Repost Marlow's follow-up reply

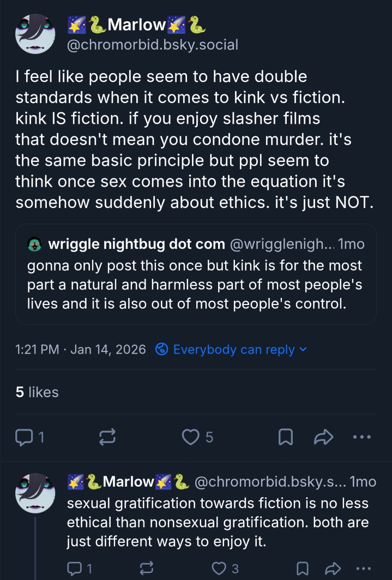click(x=147, y=569)
